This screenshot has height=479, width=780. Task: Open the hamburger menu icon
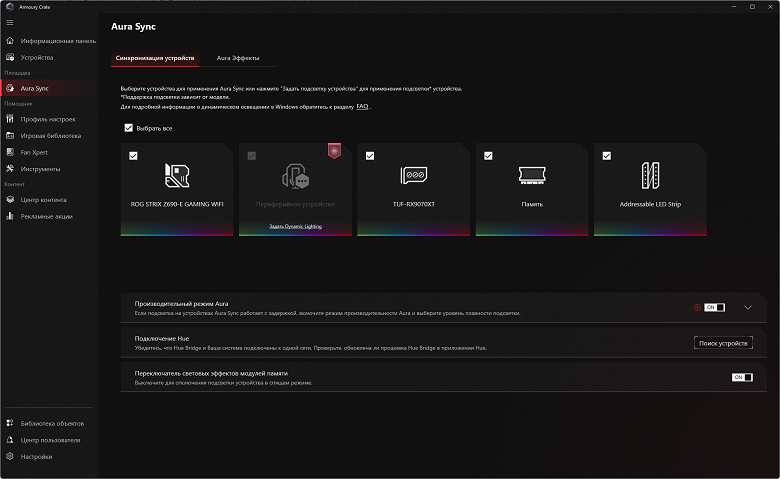point(10,22)
